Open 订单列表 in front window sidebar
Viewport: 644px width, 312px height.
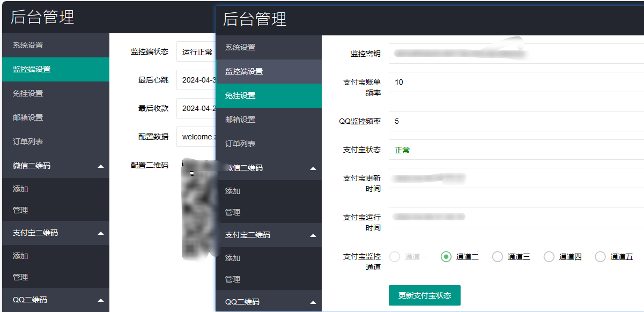pyautogui.click(x=269, y=144)
